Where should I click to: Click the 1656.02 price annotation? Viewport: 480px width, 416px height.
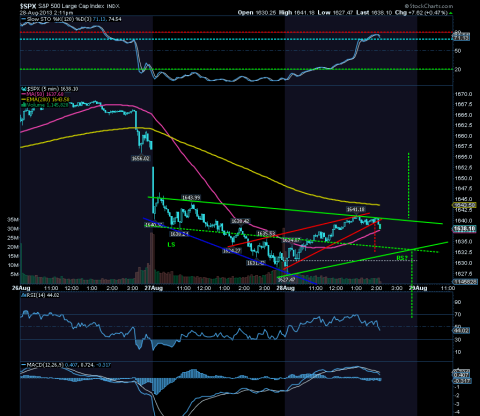(x=140, y=158)
